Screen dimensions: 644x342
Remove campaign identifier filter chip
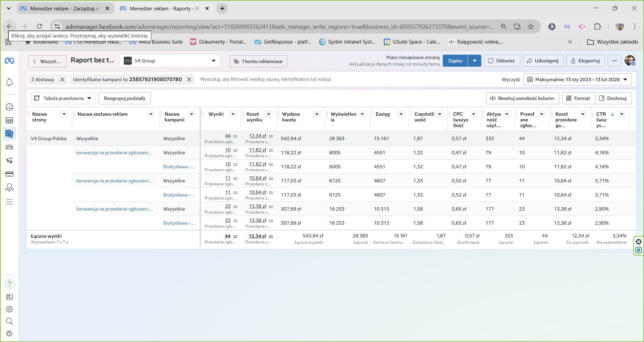coord(189,79)
